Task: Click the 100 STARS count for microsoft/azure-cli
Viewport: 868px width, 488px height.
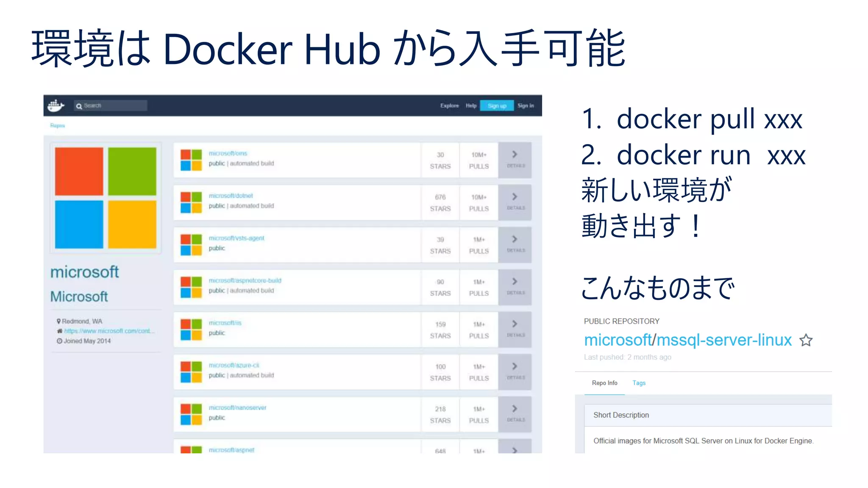Action: 440,372
